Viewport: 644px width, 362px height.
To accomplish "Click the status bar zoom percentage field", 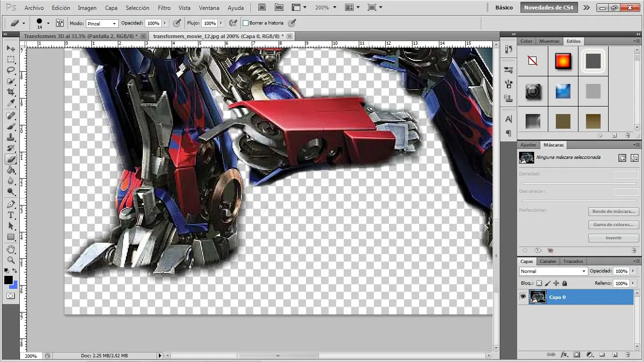I will 31,356.
